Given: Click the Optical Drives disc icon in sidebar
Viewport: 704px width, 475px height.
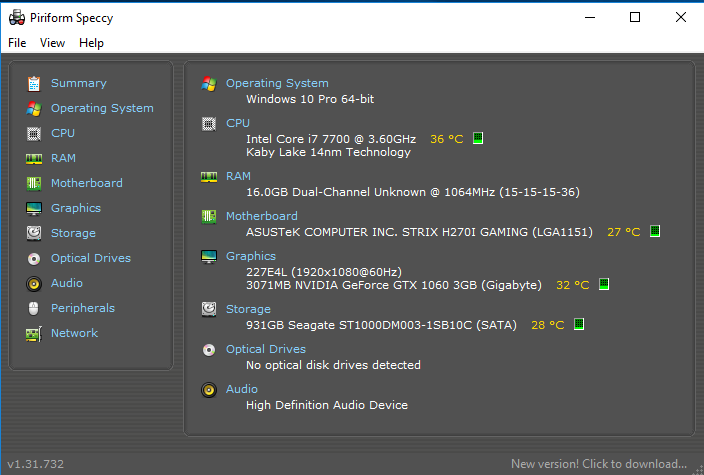Looking at the screenshot, I should pyautogui.click(x=34, y=259).
